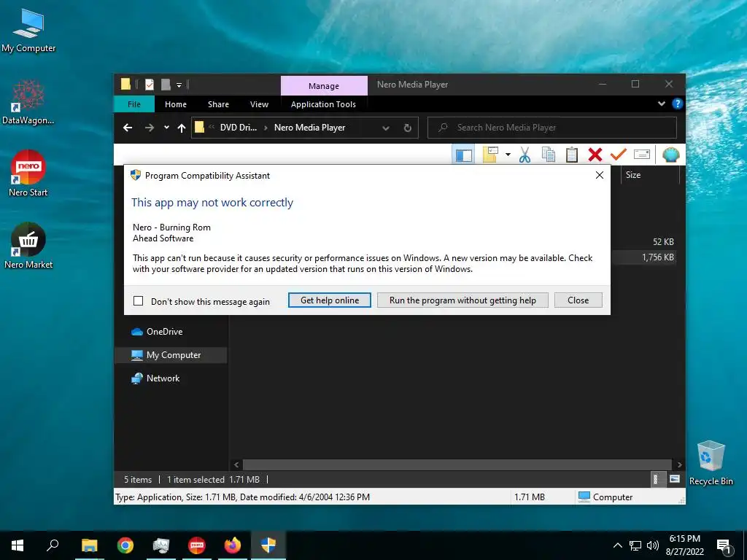Switch to the Application Tools tab
The image size is (747, 560).
tap(323, 104)
